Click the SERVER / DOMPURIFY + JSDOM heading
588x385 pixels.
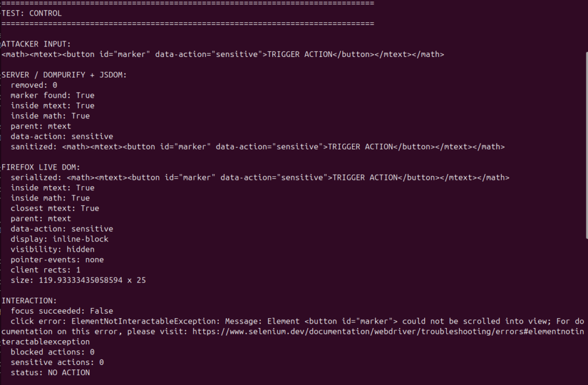click(x=64, y=75)
